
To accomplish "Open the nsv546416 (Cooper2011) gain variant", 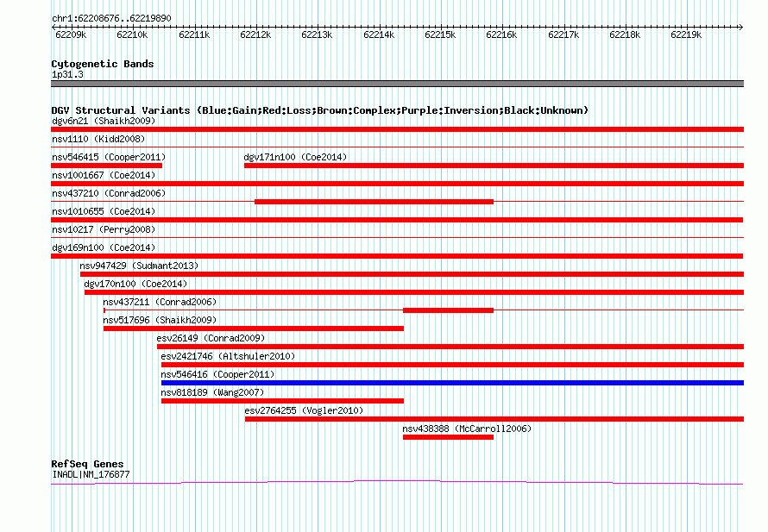I will coord(217,374).
